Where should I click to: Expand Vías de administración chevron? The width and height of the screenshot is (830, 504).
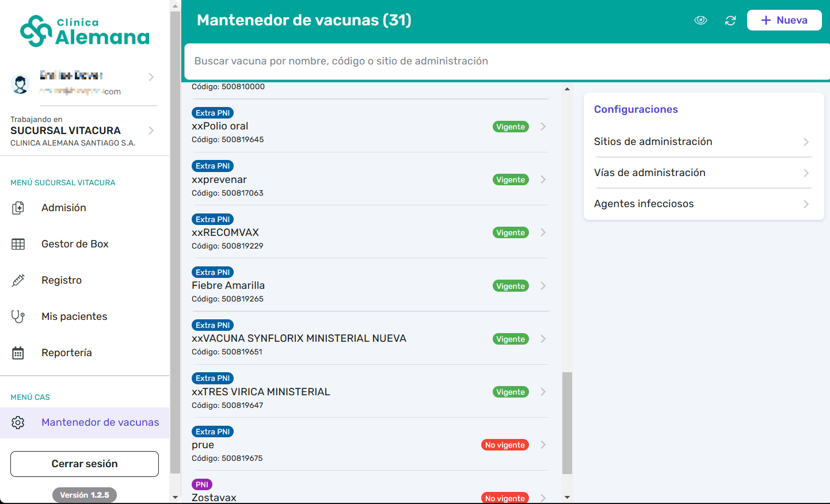(x=806, y=173)
